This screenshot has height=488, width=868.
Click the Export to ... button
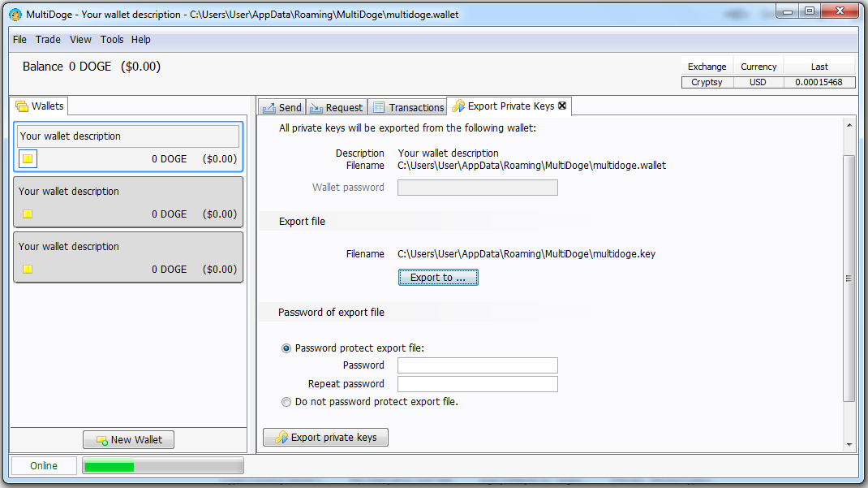coord(438,278)
